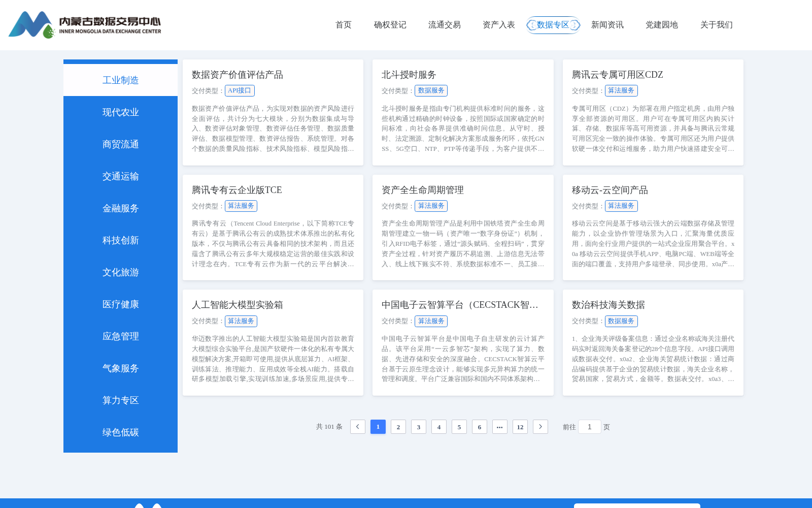The width and height of the screenshot is (812, 508).
Task: Click the 算法服务 tag on 移动云-云空间产品 card
Action: coord(621,206)
